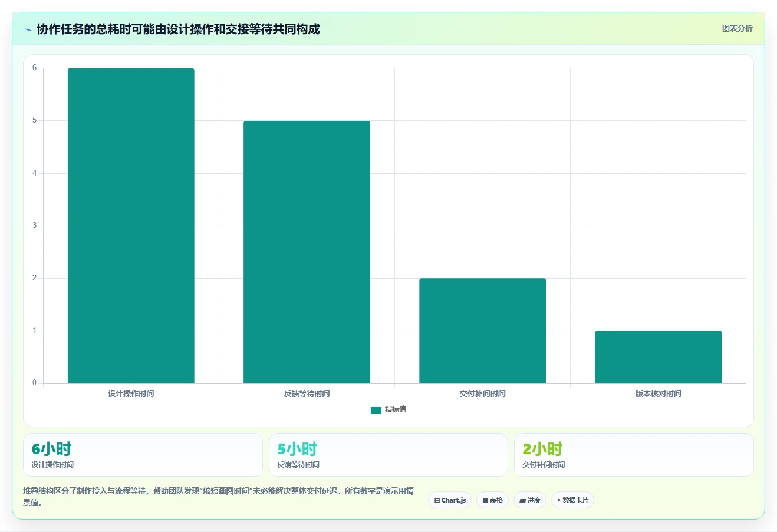Click the teal legend color box
777x532 pixels.
(x=376, y=410)
